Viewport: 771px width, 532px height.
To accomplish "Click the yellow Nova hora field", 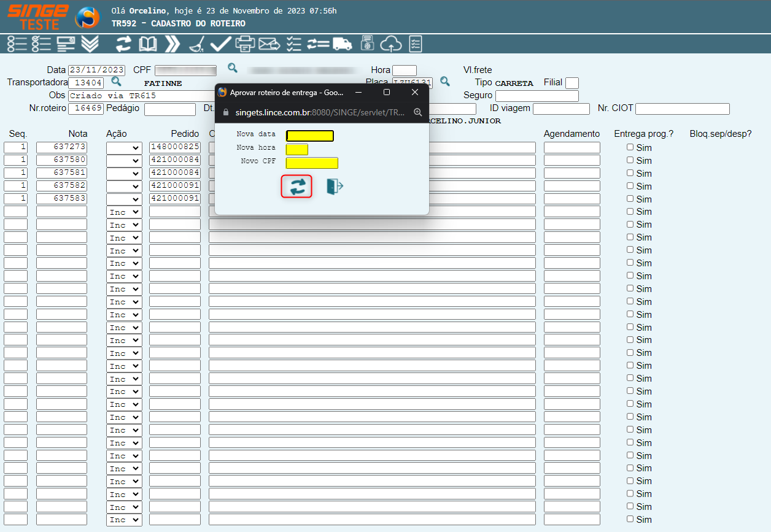I will click(297, 149).
